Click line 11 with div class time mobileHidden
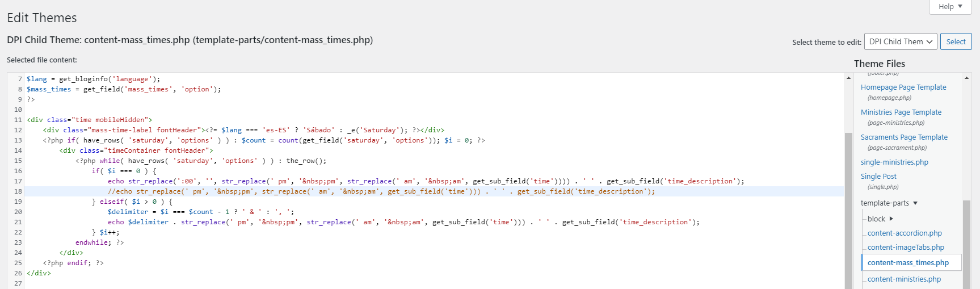 pyautogui.click(x=90, y=120)
